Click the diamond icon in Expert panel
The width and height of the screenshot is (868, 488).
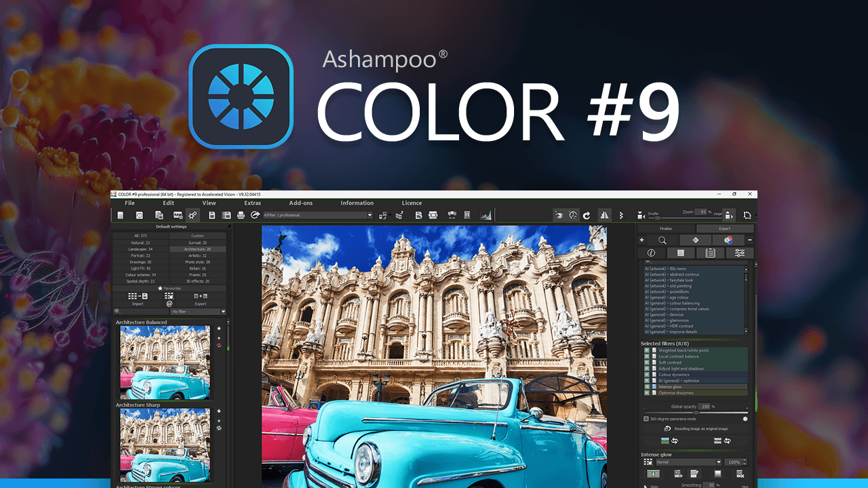(x=695, y=240)
